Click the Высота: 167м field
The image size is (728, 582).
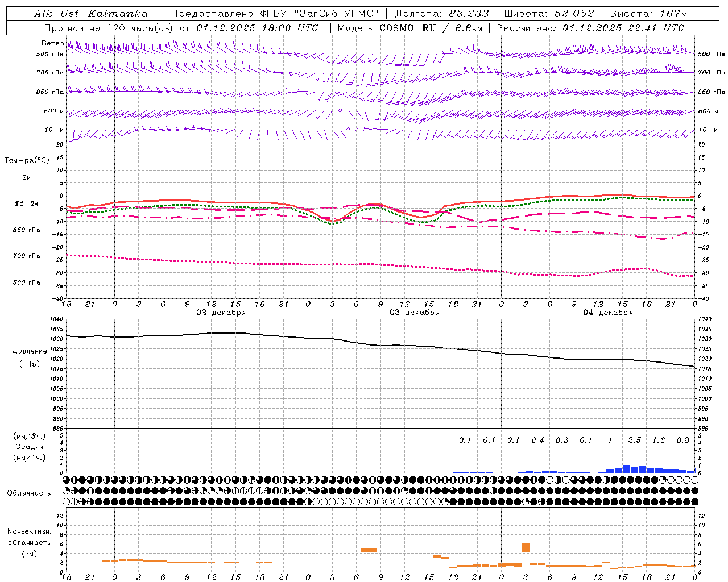click(648, 14)
